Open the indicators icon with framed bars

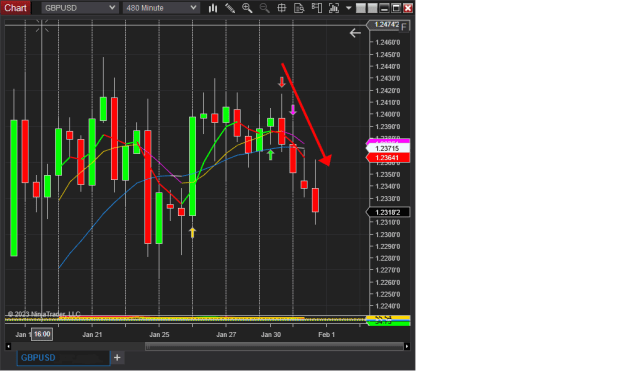tap(334, 8)
